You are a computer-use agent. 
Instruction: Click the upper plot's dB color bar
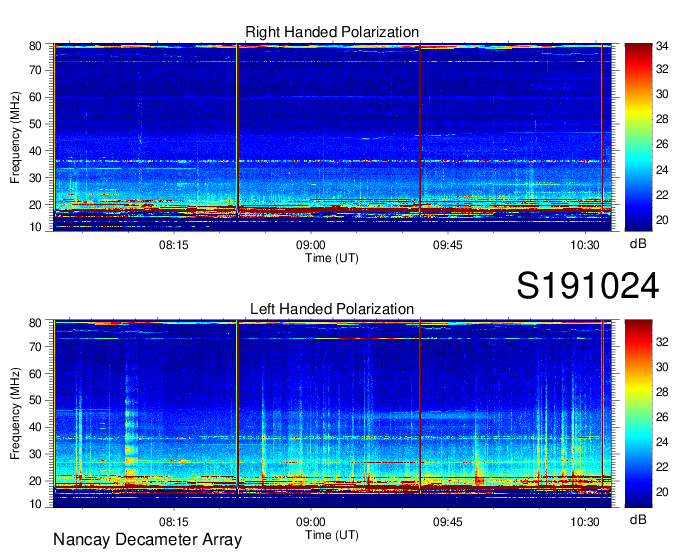[638, 137]
